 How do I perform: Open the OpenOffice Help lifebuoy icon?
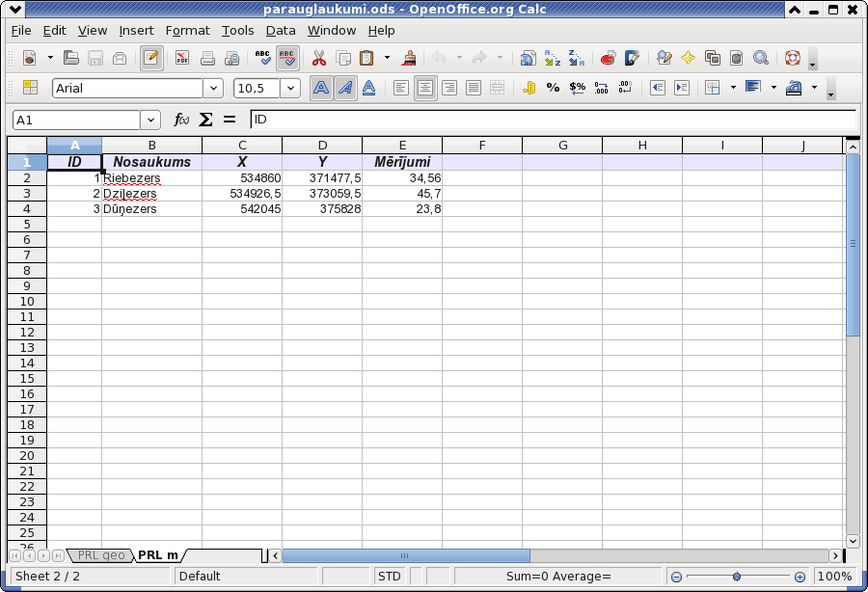[x=792, y=58]
